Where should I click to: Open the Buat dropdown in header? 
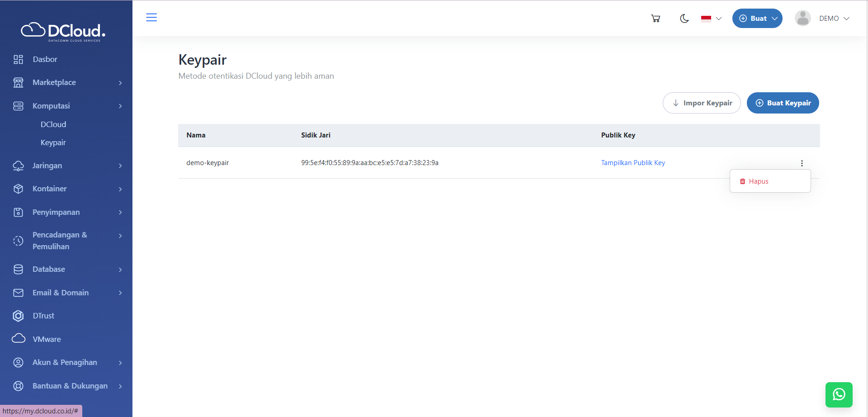(757, 19)
